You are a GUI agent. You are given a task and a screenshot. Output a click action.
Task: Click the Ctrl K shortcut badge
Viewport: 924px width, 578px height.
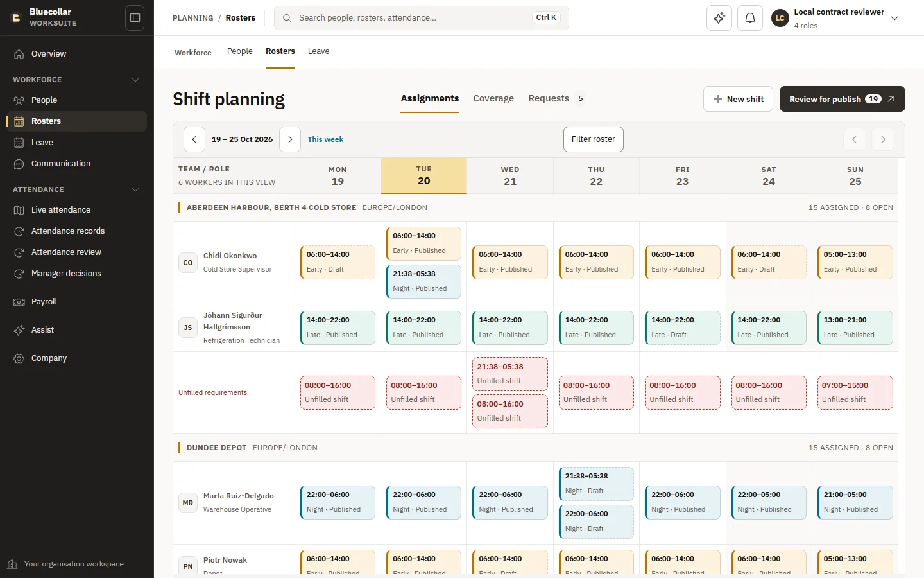[547, 18]
